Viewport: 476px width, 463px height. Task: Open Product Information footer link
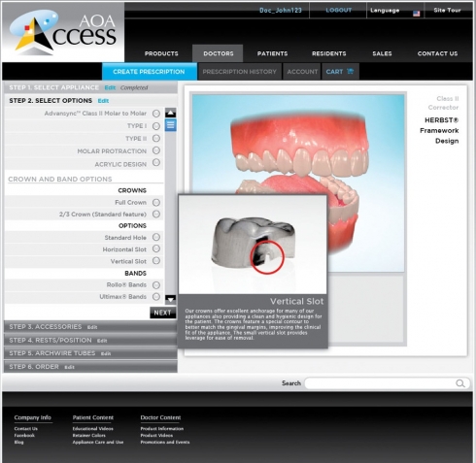pyautogui.click(x=162, y=429)
